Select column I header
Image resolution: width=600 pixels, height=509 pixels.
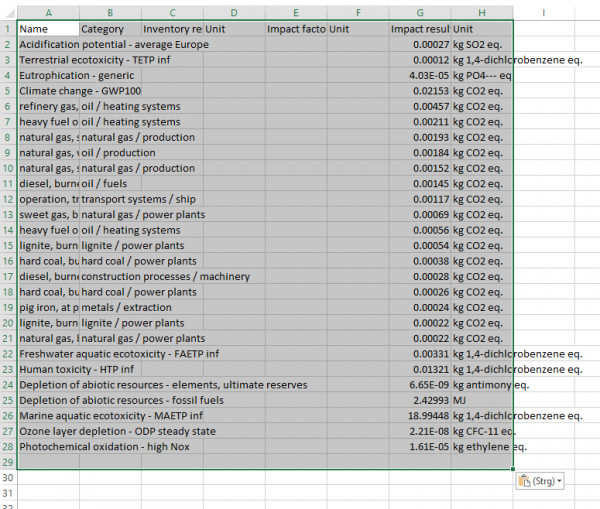click(x=543, y=13)
